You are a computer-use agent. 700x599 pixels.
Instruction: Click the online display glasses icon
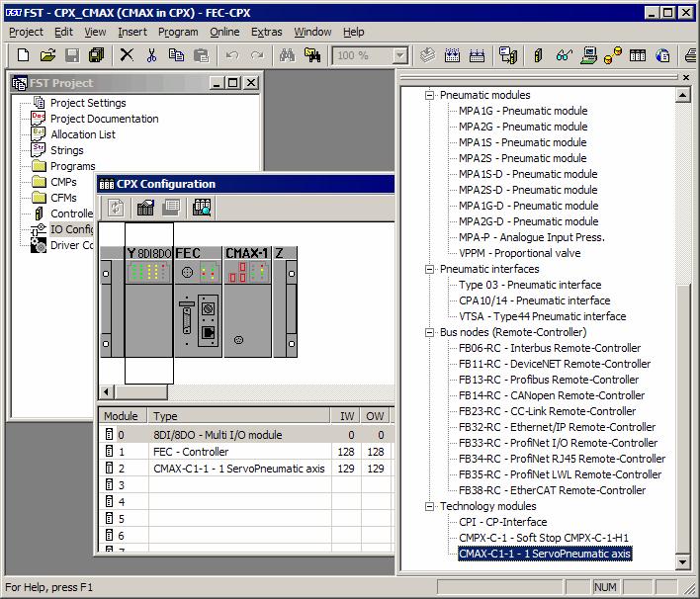(564, 55)
